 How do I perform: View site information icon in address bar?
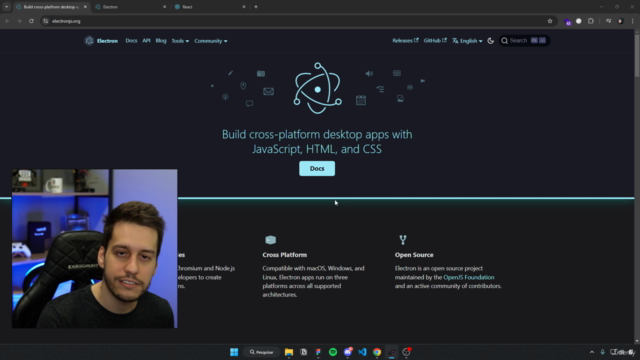pyautogui.click(x=45, y=21)
